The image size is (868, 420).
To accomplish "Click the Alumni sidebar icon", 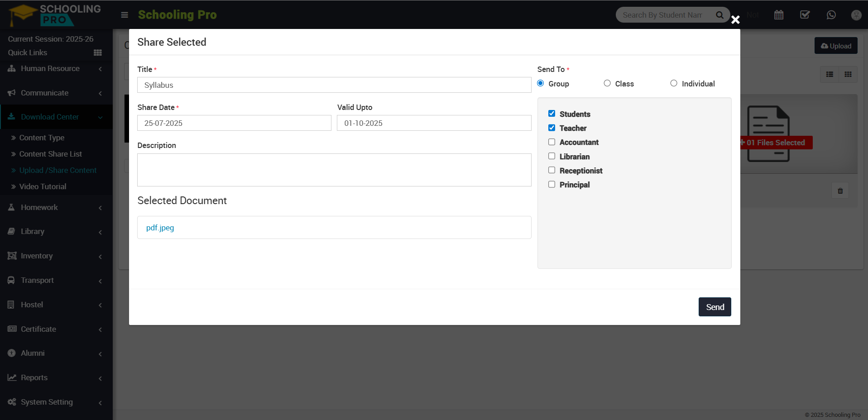I will point(12,353).
